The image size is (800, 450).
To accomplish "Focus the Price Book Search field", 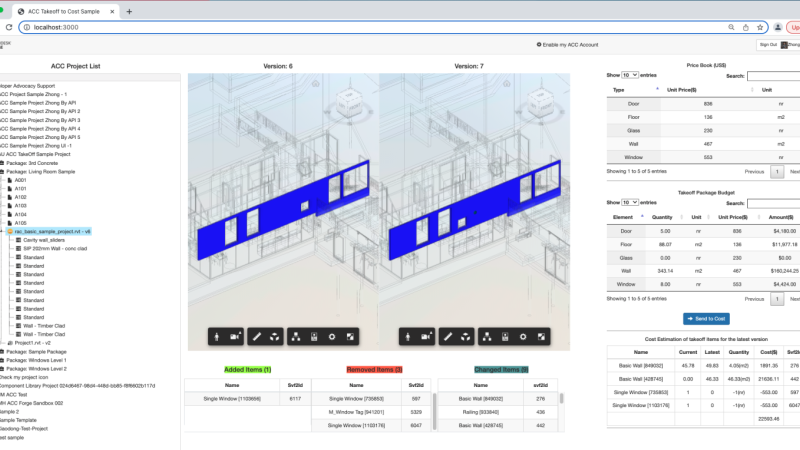I will 773,76.
